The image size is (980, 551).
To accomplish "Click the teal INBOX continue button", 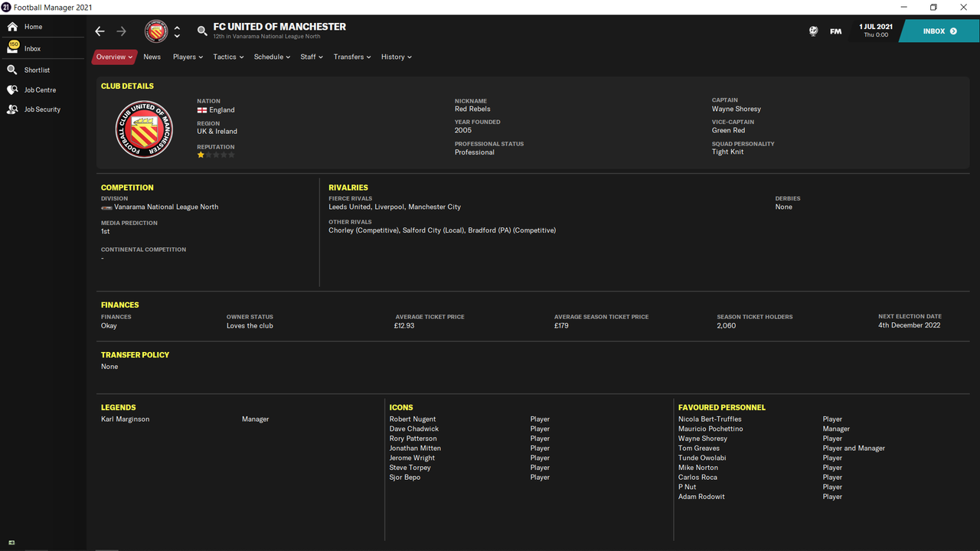I will tap(939, 31).
